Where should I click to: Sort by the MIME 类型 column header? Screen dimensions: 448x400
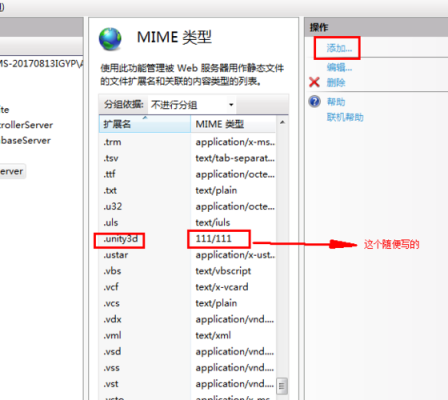pyautogui.click(x=233, y=124)
